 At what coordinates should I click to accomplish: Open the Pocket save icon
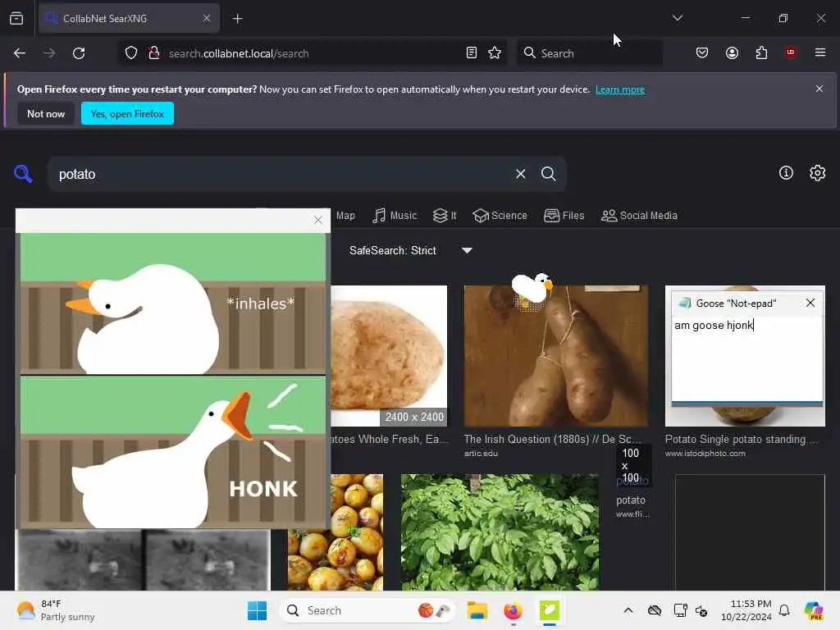tap(702, 52)
